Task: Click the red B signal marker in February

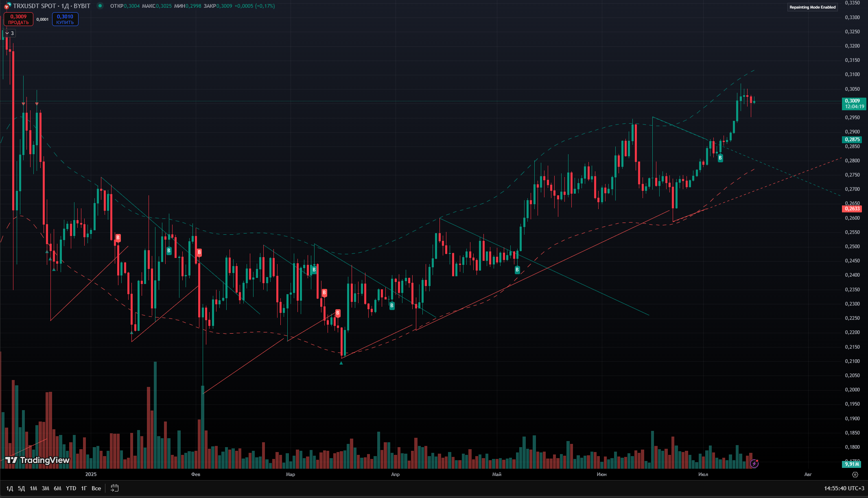Action: point(199,253)
